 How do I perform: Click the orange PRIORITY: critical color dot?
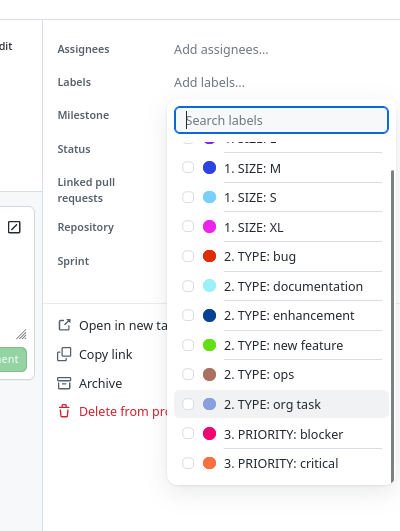coord(209,463)
